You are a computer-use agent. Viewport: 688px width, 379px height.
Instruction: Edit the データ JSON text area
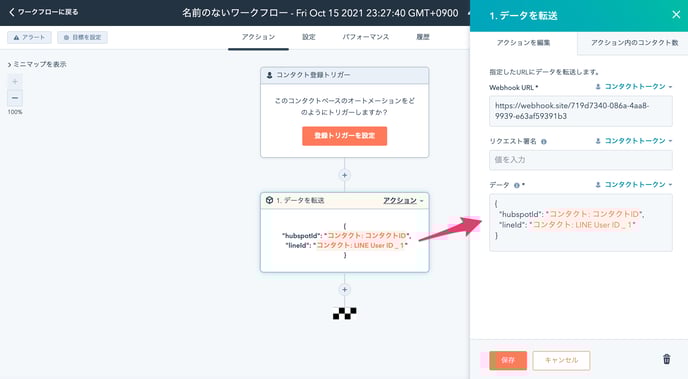coord(580,222)
